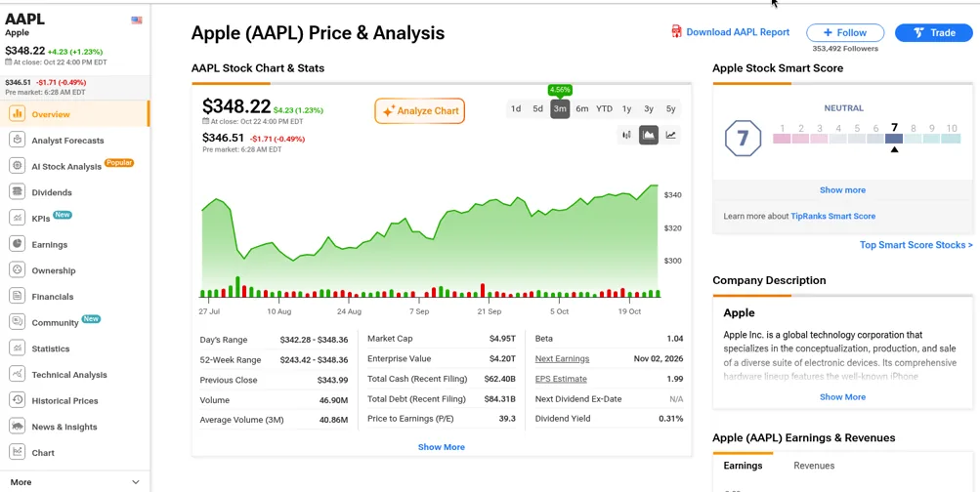Click Smart Score scale segment 10
This screenshot has height=492, width=980.
(952, 139)
